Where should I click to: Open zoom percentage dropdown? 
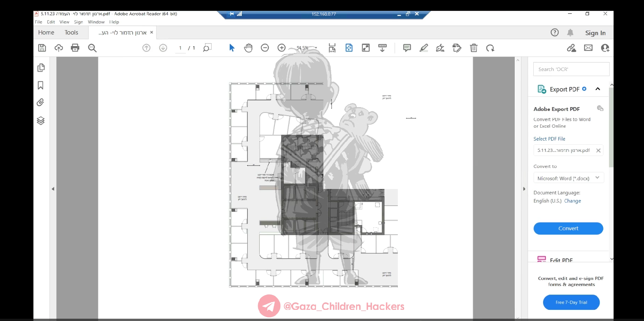click(316, 48)
